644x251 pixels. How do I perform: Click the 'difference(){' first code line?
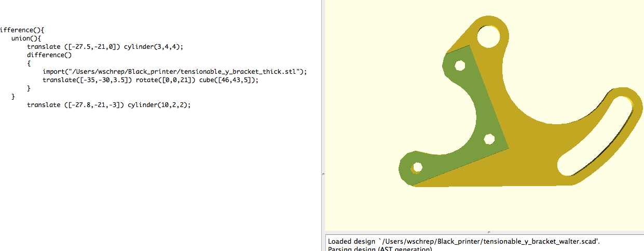point(23,30)
